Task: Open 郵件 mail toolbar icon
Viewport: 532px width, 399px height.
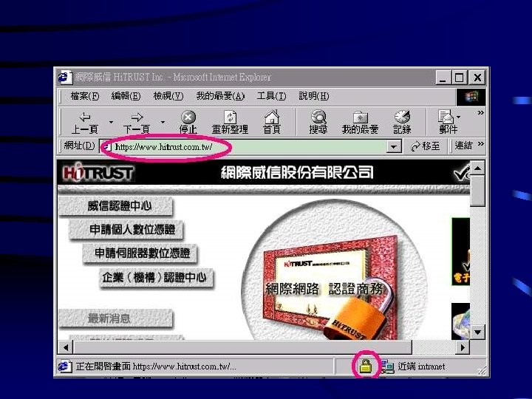Action: [x=448, y=122]
